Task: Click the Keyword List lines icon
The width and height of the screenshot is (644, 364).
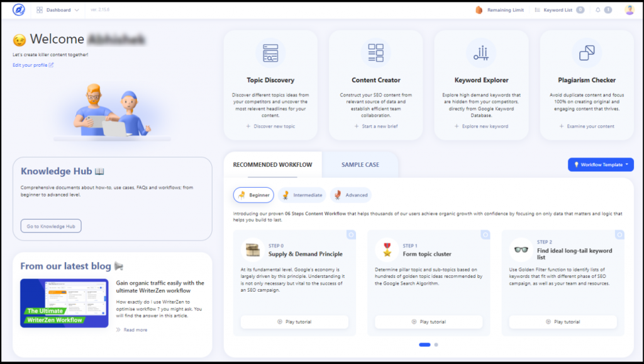Action: tap(537, 10)
